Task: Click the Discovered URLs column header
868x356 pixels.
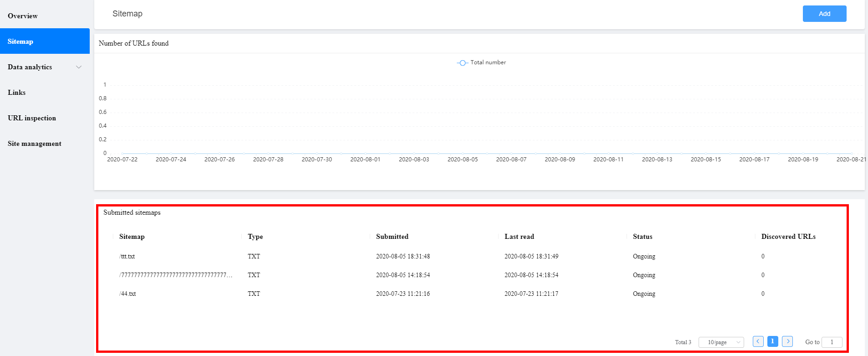Action: point(788,237)
